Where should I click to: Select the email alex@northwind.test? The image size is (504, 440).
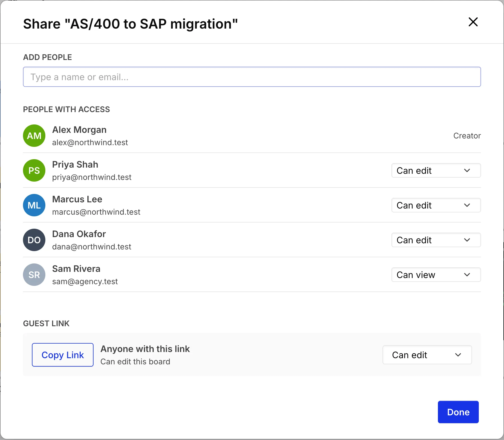[x=90, y=142]
